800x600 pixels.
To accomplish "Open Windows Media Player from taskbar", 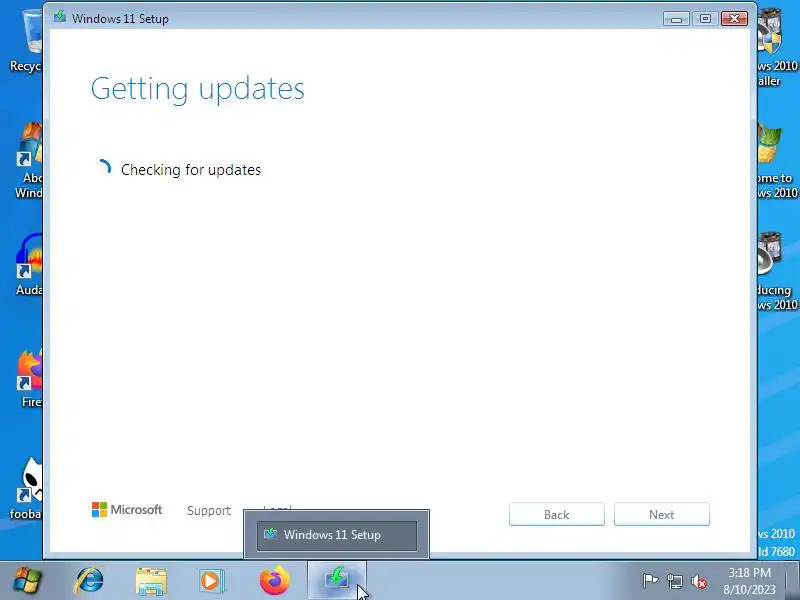I will tap(211, 581).
